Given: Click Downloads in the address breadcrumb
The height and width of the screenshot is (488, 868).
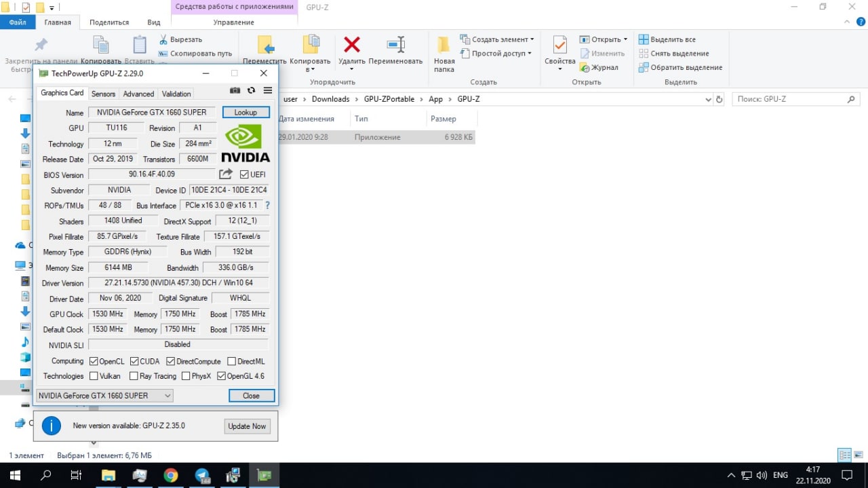Looking at the screenshot, I should [330, 99].
